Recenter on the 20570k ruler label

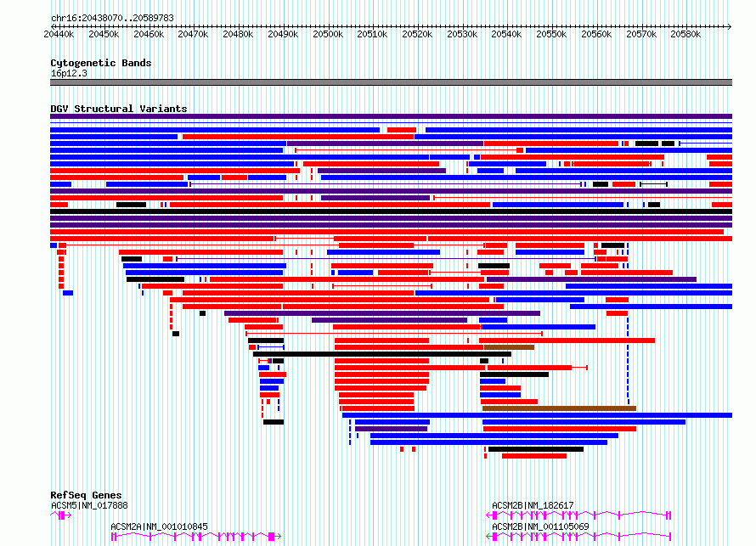pyautogui.click(x=641, y=34)
